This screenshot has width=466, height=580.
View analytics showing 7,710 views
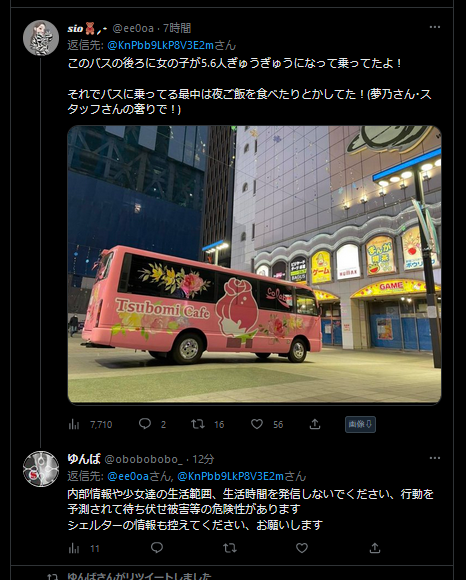pyautogui.click(x=90, y=424)
